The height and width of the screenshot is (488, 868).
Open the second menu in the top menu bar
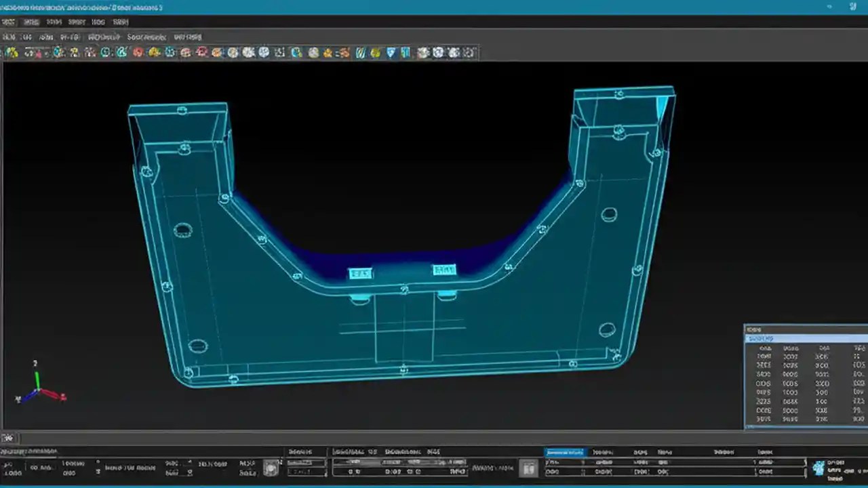click(31, 22)
